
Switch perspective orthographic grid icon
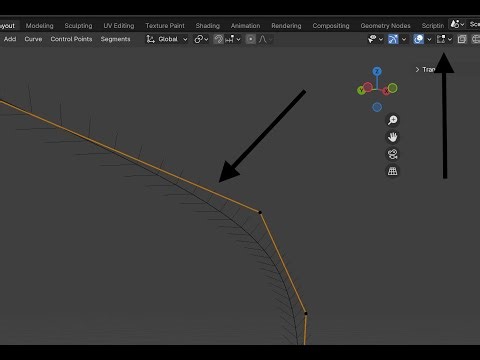(393, 171)
